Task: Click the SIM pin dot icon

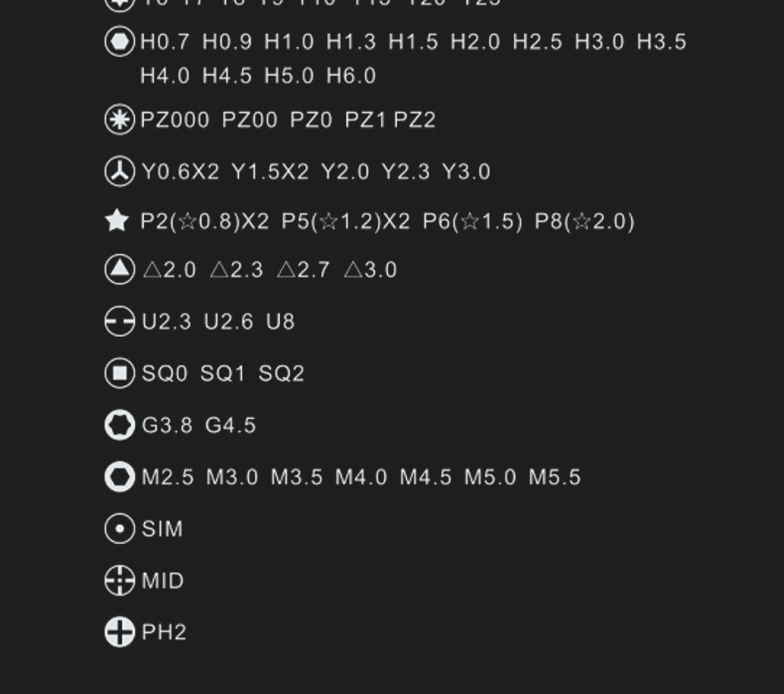Action: (120, 528)
